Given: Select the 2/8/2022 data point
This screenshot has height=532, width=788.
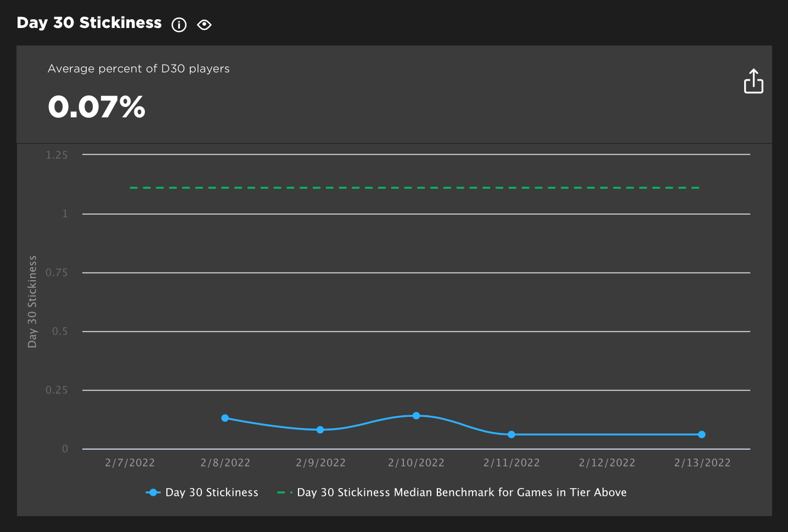Looking at the screenshot, I should tap(225, 418).
